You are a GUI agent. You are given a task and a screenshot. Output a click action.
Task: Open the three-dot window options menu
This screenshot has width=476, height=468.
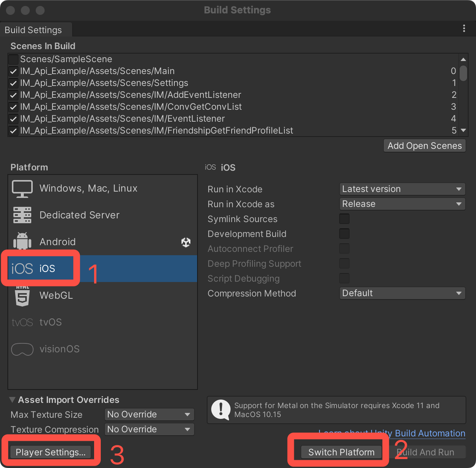click(464, 29)
